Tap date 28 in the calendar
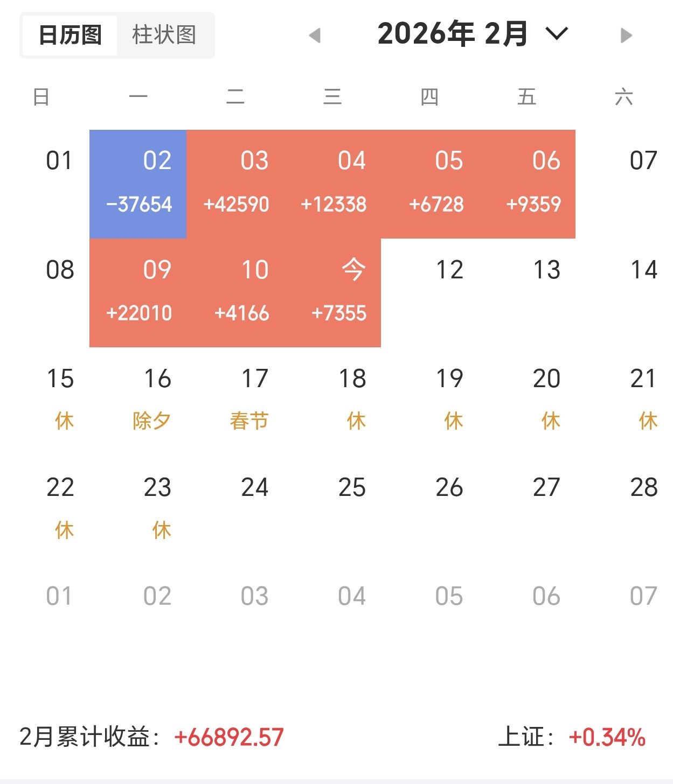 [643, 487]
